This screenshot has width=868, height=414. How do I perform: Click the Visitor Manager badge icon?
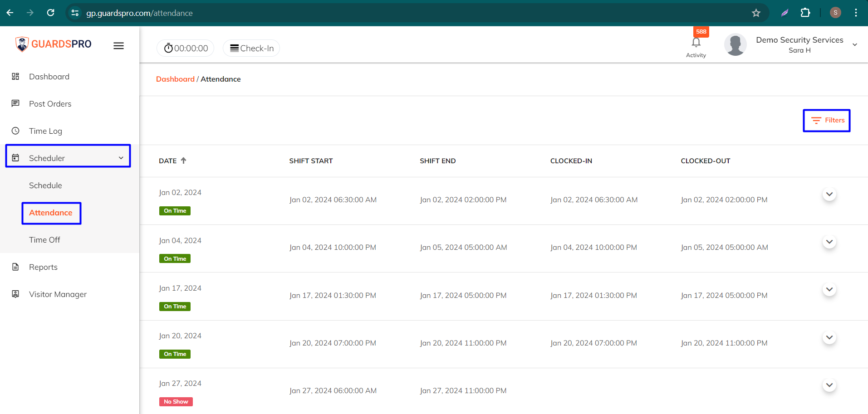coord(15,294)
